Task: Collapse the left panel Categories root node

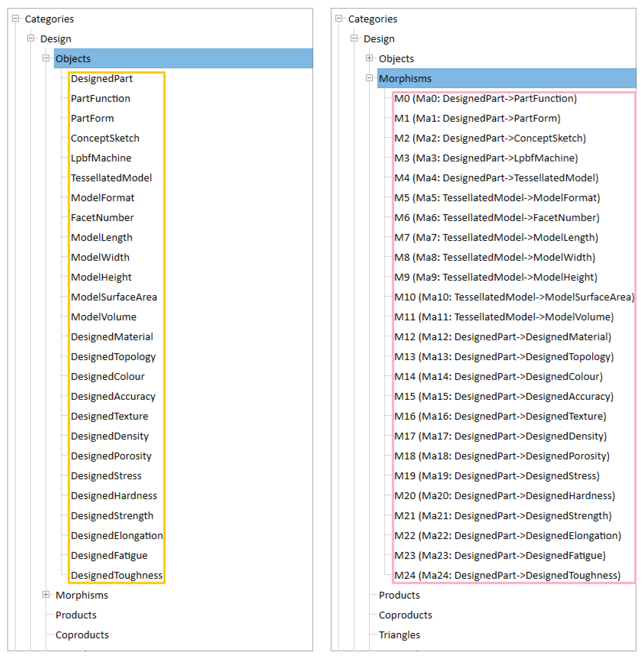Action: 15,19
